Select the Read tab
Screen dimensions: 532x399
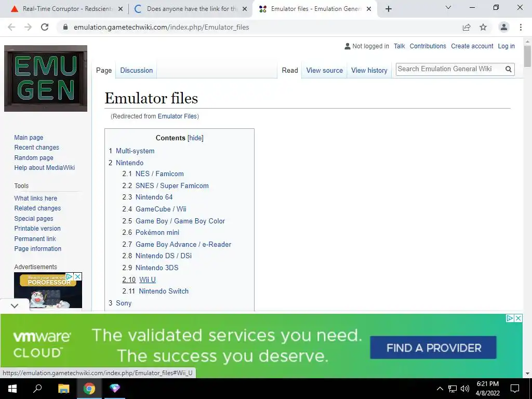[290, 70]
